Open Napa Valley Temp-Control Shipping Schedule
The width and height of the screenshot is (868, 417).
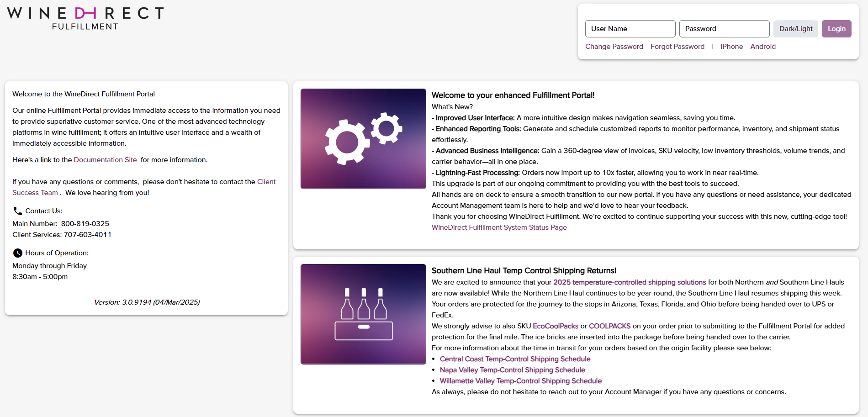pyautogui.click(x=512, y=370)
